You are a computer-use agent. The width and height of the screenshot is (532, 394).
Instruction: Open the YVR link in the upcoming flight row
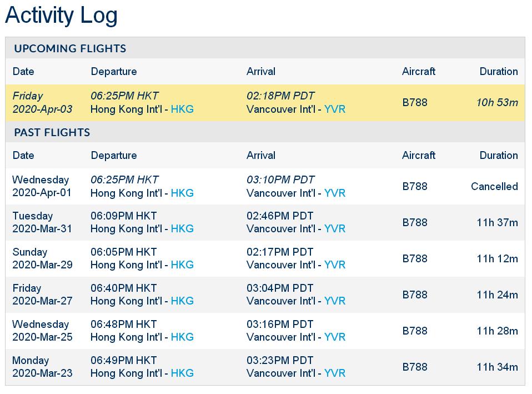coord(334,109)
